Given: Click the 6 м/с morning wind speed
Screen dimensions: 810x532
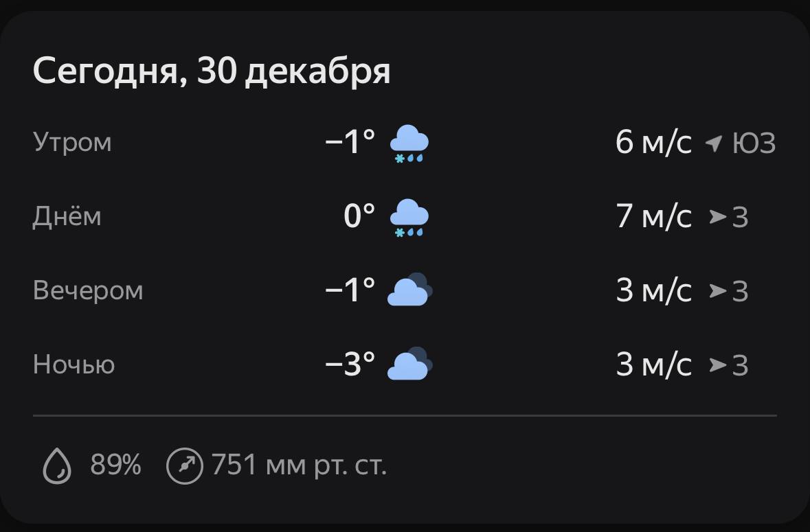Looking at the screenshot, I should [x=653, y=143].
